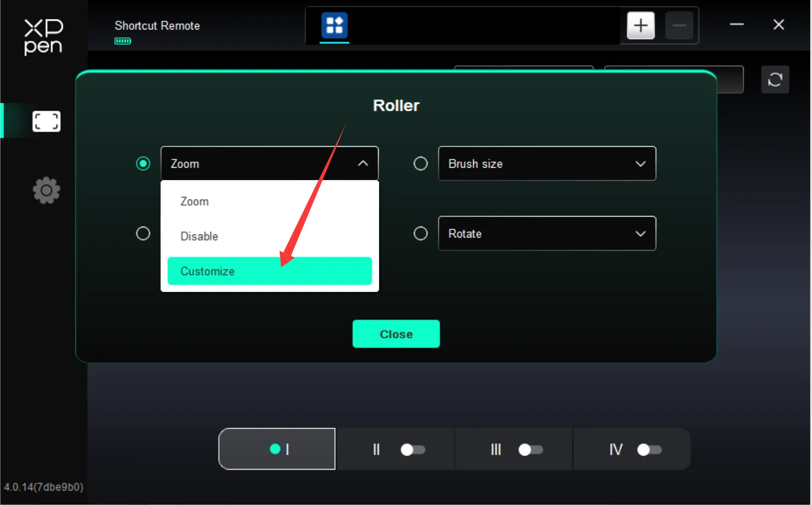Select the radio button beside Brush size
The width and height of the screenshot is (812, 505).
(420, 164)
